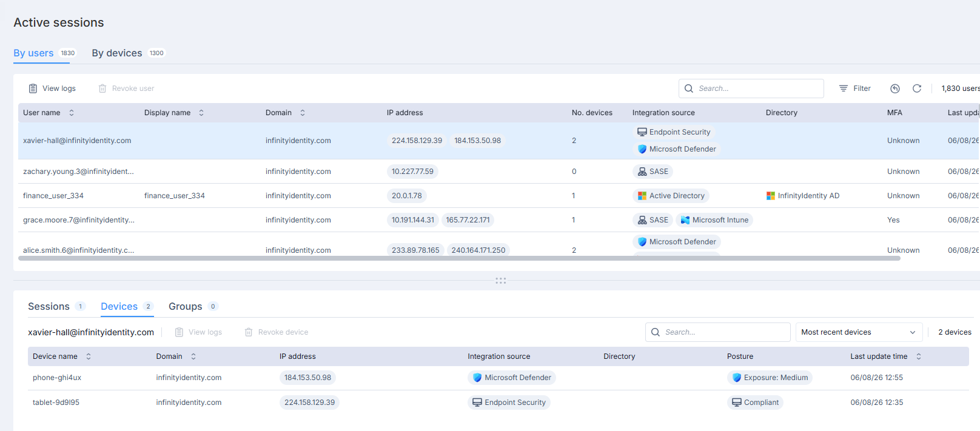The image size is (980, 431).
Task: Click the device Search field
Action: coord(717,332)
